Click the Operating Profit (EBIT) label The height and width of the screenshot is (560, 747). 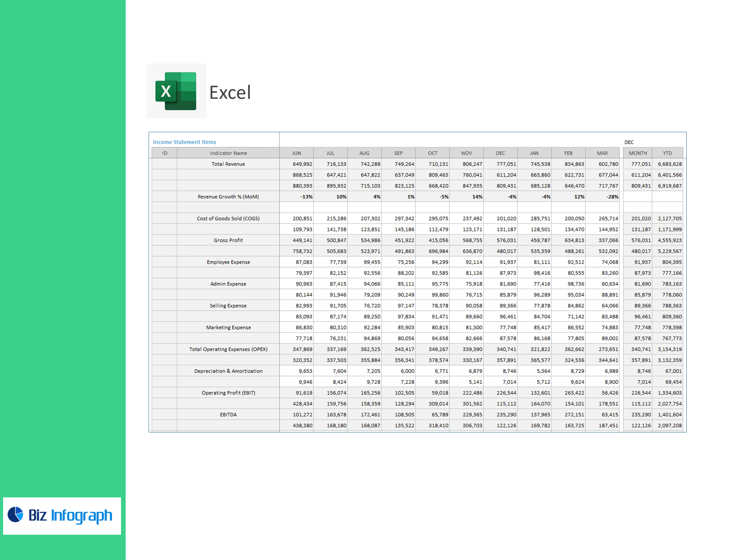tap(228, 393)
